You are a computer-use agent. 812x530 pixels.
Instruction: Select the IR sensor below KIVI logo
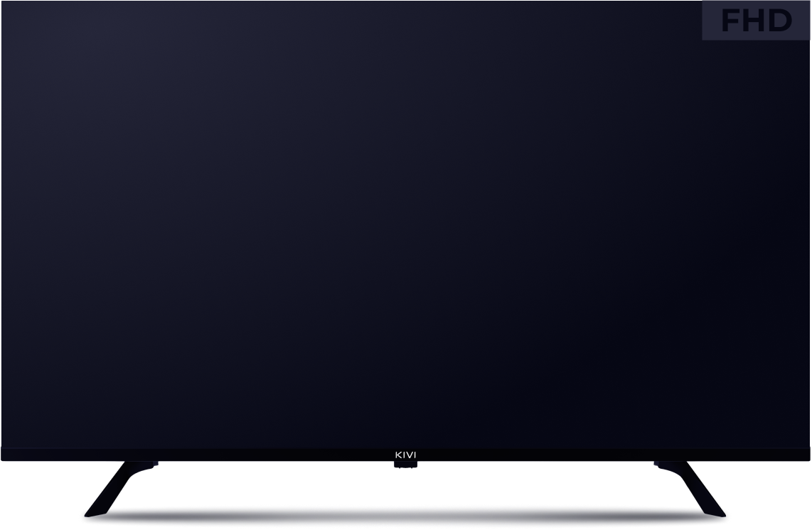[406, 465]
